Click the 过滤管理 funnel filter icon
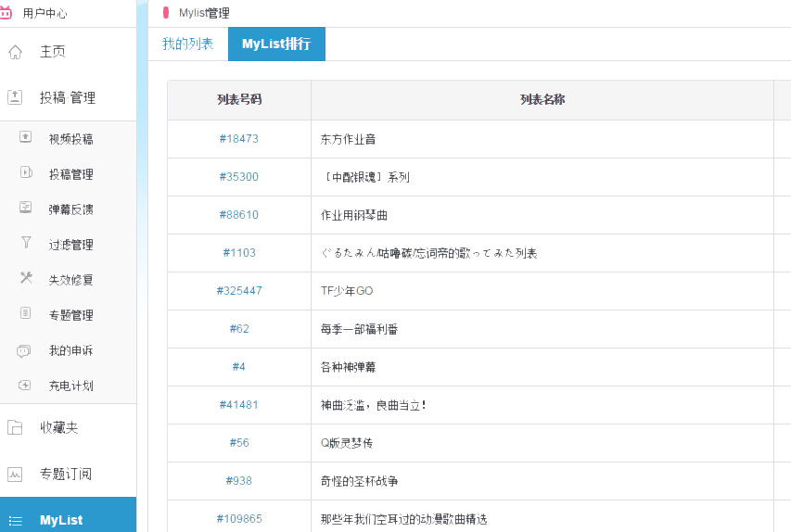Image resolution: width=791 pixels, height=532 pixels. tap(25, 244)
